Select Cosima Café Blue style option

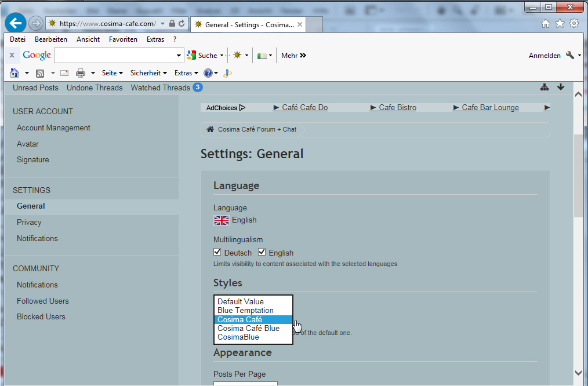(248, 328)
